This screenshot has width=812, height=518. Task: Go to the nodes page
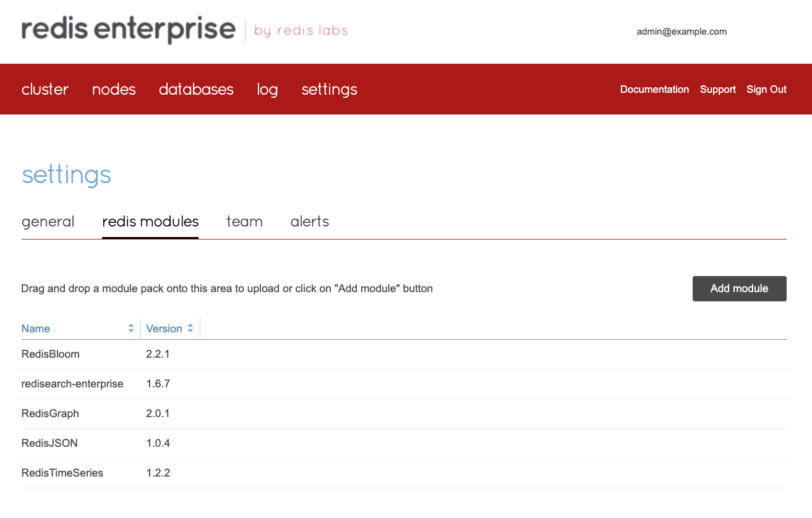tap(114, 89)
